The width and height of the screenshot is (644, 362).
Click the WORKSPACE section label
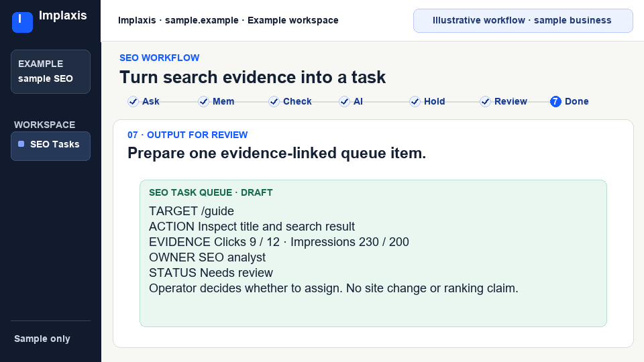[x=44, y=125]
